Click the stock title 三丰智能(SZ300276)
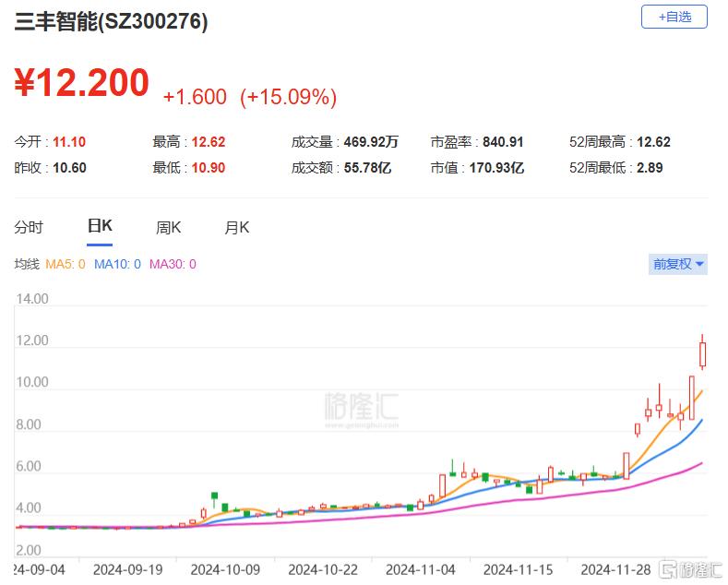Image resolution: width=728 pixels, height=585 pixels. pyautogui.click(x=111, y=21)
